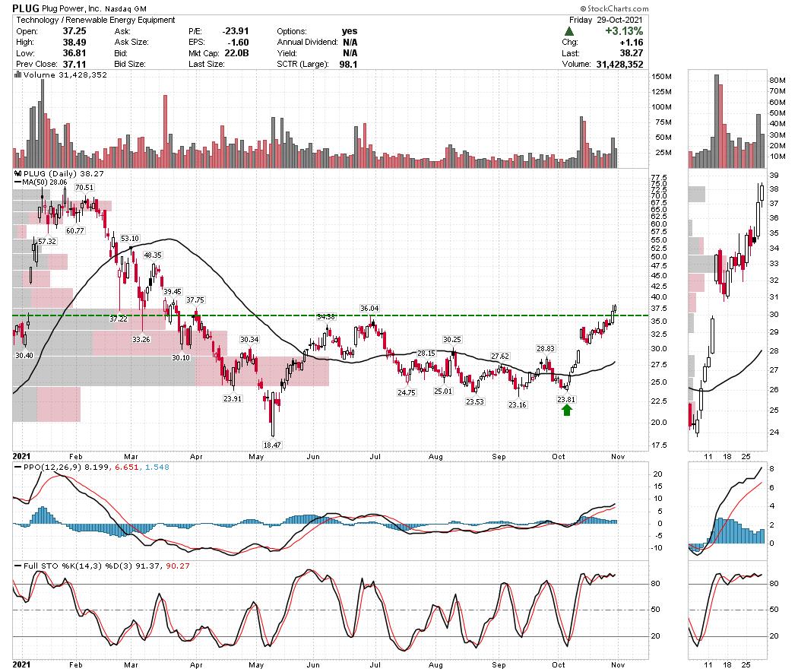Click the Mkt Cap value 22.0B

click(x=235, y=53)
